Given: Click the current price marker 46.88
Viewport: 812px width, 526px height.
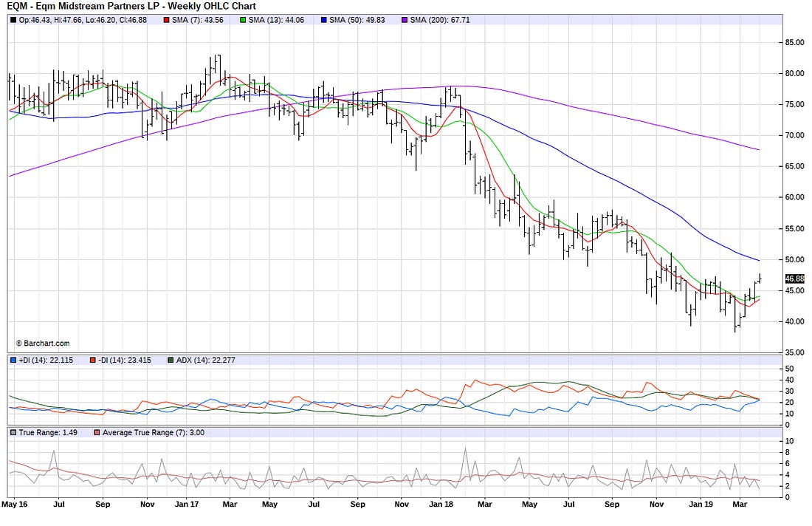Looking at the screenshot, I should (x=795, y=279).
